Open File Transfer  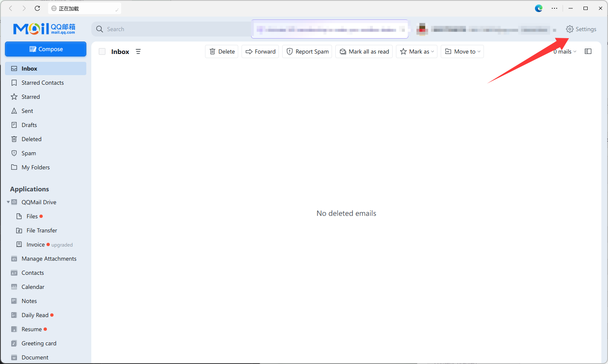tap(46, 230)
